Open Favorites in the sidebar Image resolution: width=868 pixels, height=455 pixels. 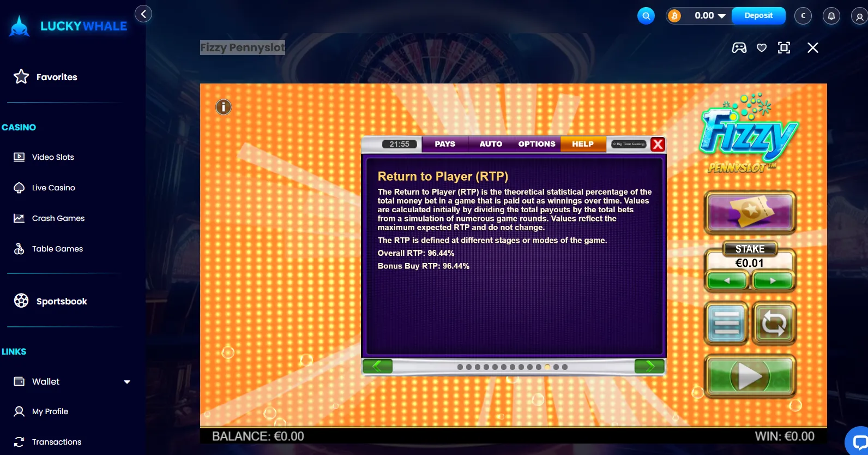click(x=45, y=77)
